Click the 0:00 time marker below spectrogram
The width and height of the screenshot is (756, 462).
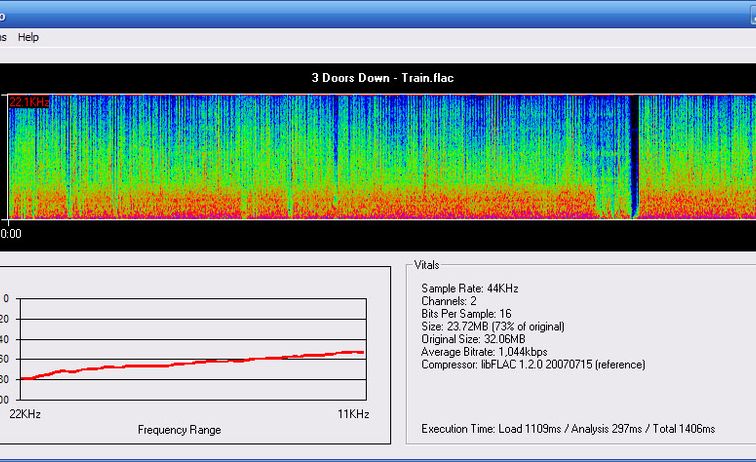pos(10,234)
